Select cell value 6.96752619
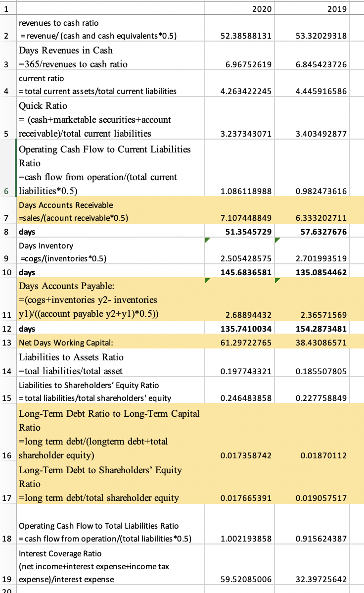The image size is (364, 593). [x=239, y=56]
